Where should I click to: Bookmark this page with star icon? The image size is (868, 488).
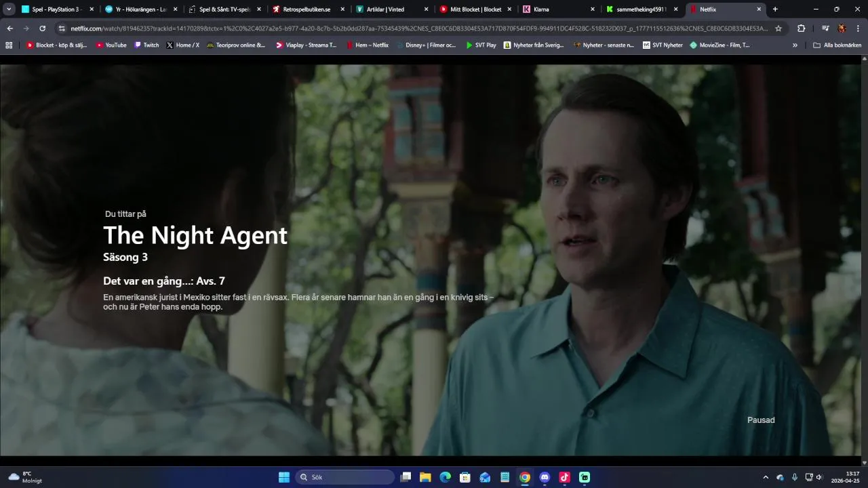[778, 28]
